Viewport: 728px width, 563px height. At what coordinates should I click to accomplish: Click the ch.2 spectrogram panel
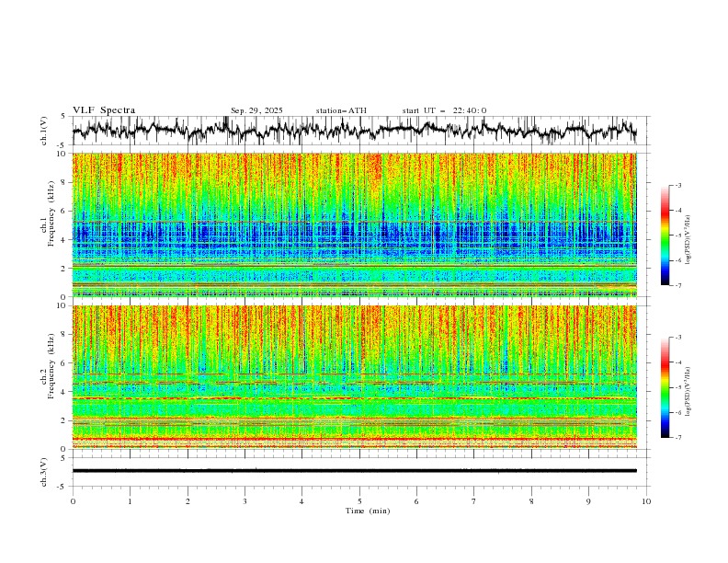pyautogui.click(x=355, y=377)
